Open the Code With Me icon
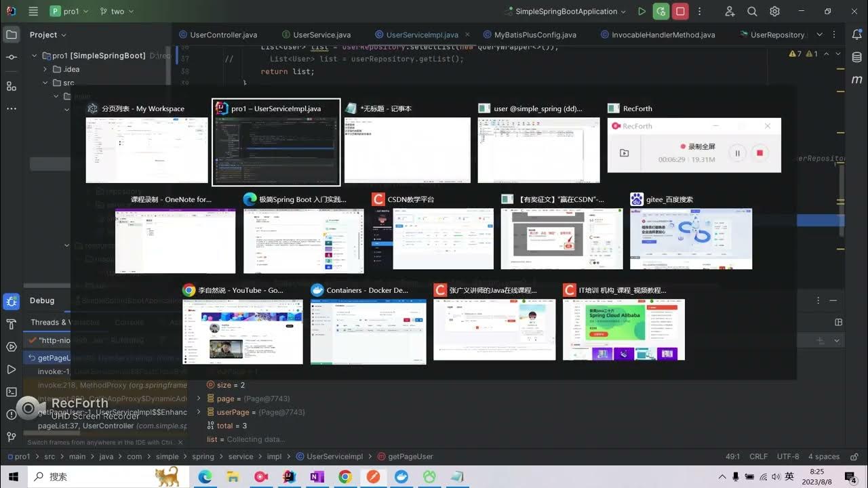The width and height of the screenshot is (868, 488). pyautogui.click(x=730, y=12)
